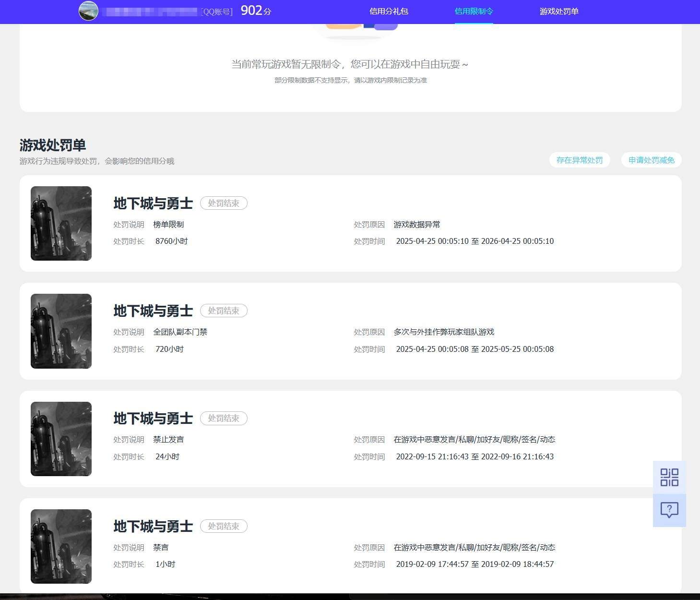Click the 多次与外挂作弊玩家组队游戏 reason
Viewport: 700px width, 600px height.
pos(444,332)
